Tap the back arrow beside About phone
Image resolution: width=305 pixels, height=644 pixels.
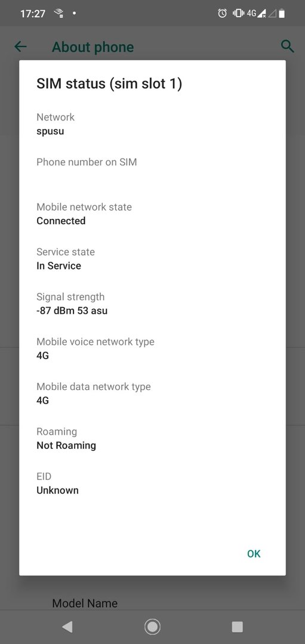20,47
